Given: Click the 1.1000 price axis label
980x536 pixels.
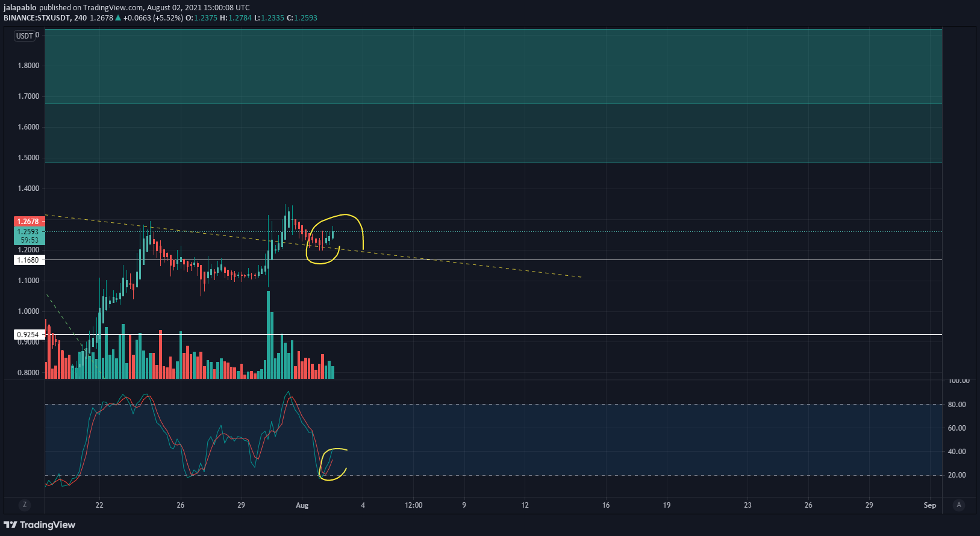Looking at the screenshot, I should pyautogui.click(x=28, y=281).
